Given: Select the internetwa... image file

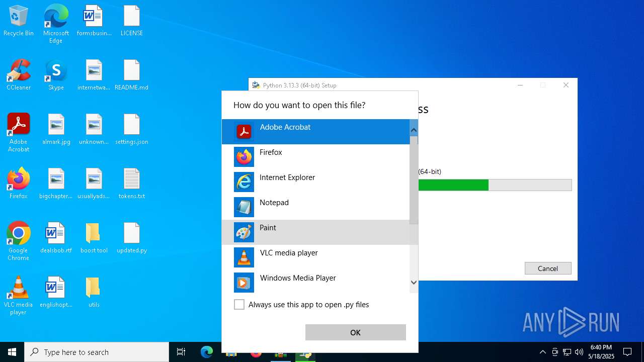Looking at the screenshot, I should [94, 75].
